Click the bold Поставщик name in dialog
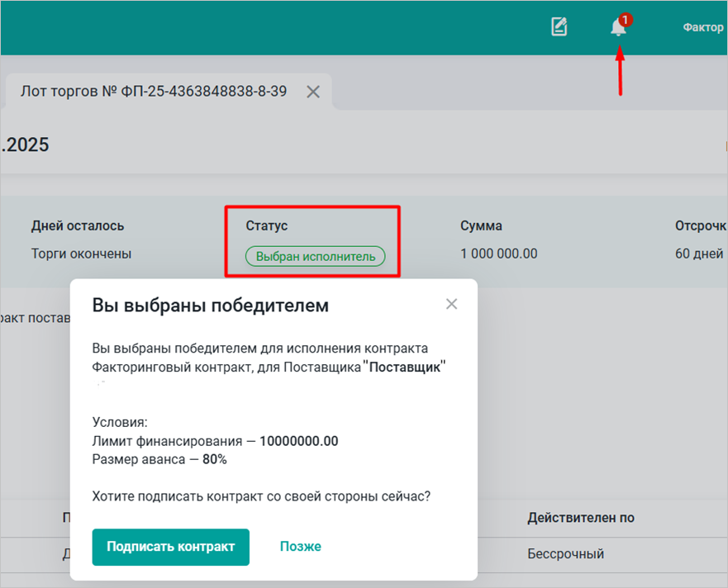Viewport: 728px width, 588px height. (404, 366)
